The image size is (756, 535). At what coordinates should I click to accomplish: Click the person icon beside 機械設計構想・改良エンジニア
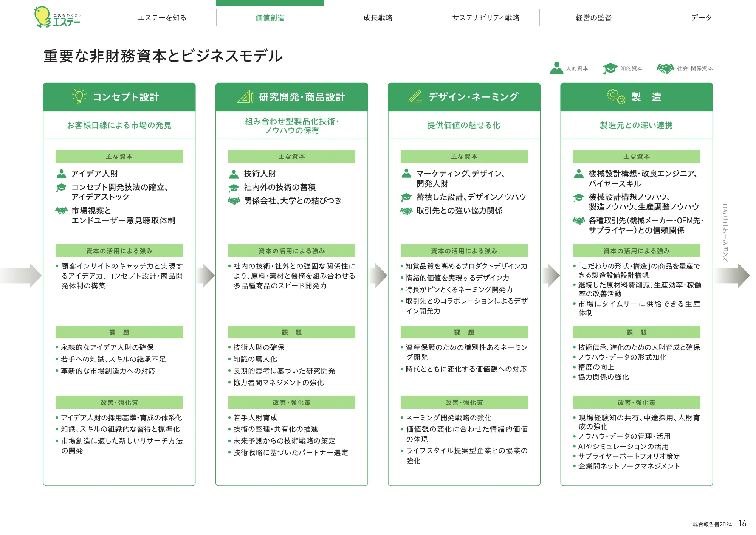coord(579,174)
